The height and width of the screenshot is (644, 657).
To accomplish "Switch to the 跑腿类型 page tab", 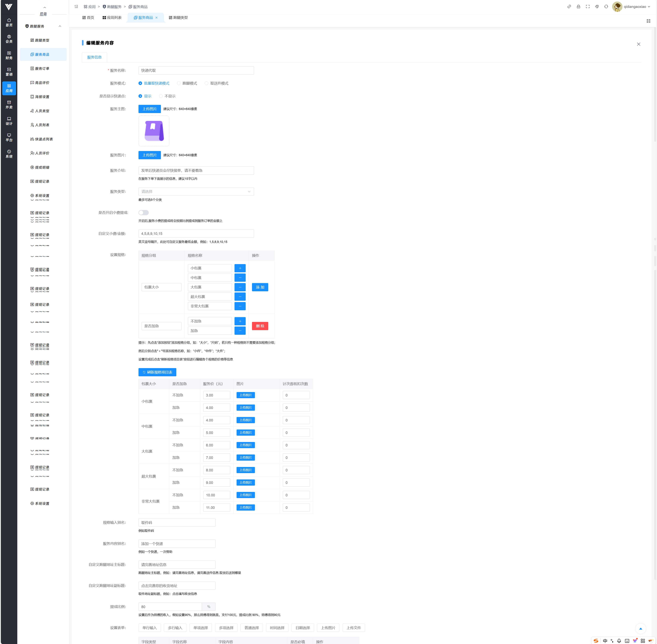I will (178, 18).
